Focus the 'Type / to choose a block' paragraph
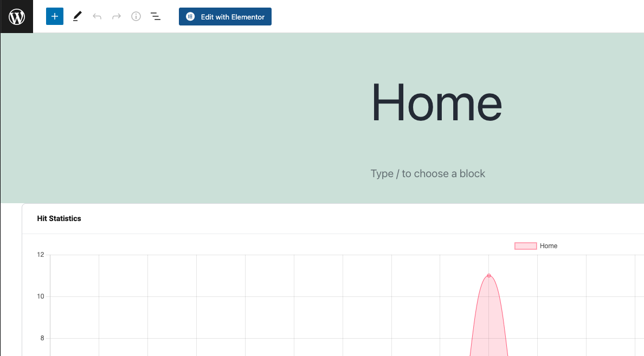This screenshot has width=644, height=356. point(428,174)
